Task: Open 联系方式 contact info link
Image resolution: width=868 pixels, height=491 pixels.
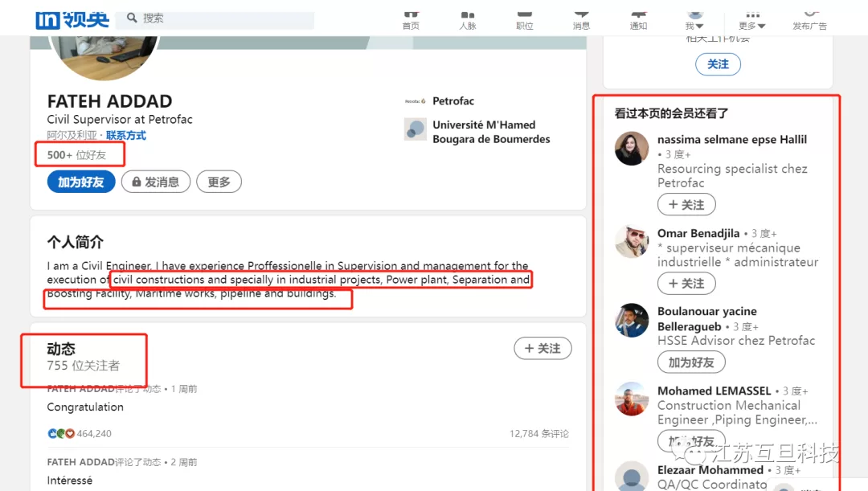Action: 125,136
